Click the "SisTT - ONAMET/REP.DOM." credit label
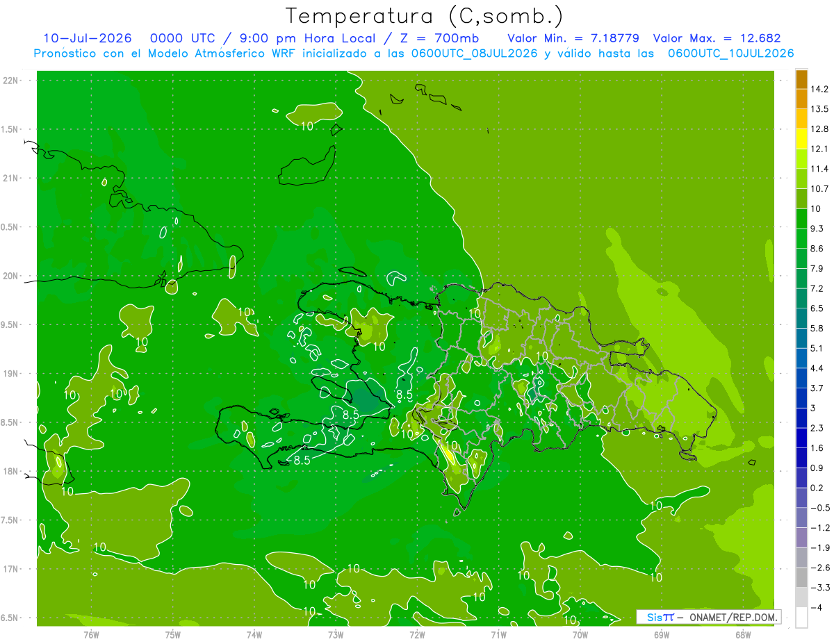 point(709,617)
